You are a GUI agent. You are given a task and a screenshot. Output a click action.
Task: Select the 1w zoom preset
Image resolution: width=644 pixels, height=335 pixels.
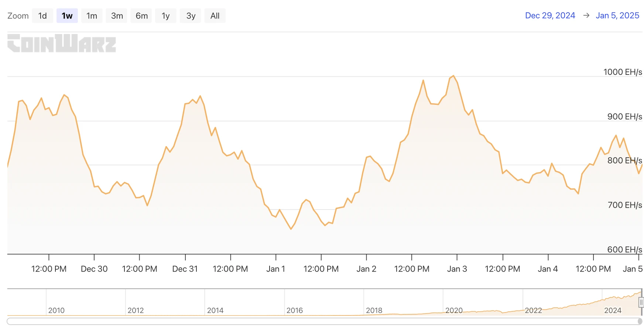click(x=67, y=15)
